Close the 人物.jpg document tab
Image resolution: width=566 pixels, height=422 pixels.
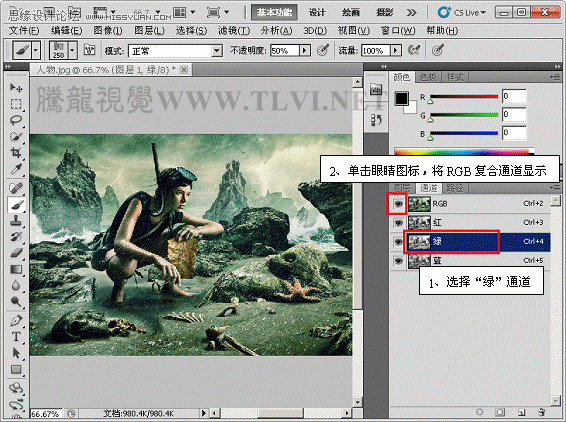184,70
